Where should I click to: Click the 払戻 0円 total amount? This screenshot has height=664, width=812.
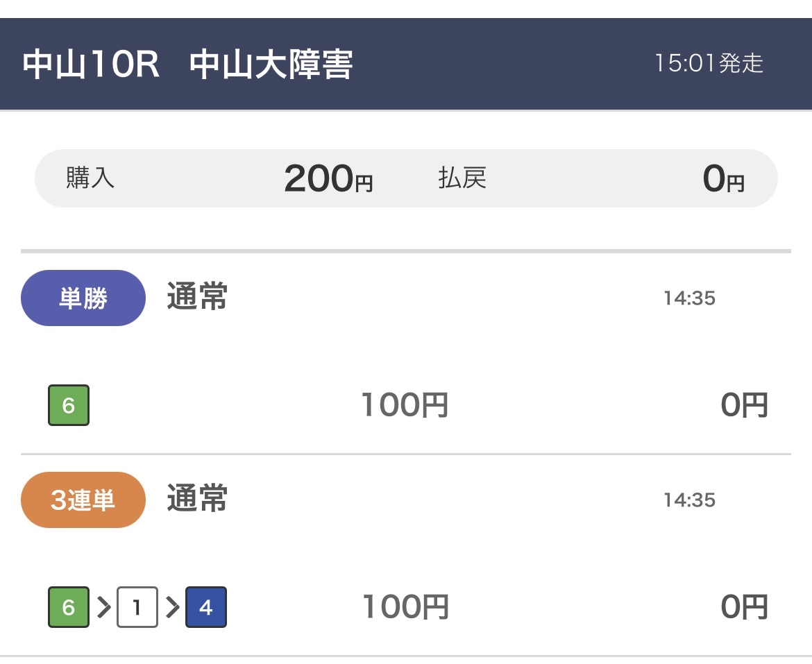point(723,179)
